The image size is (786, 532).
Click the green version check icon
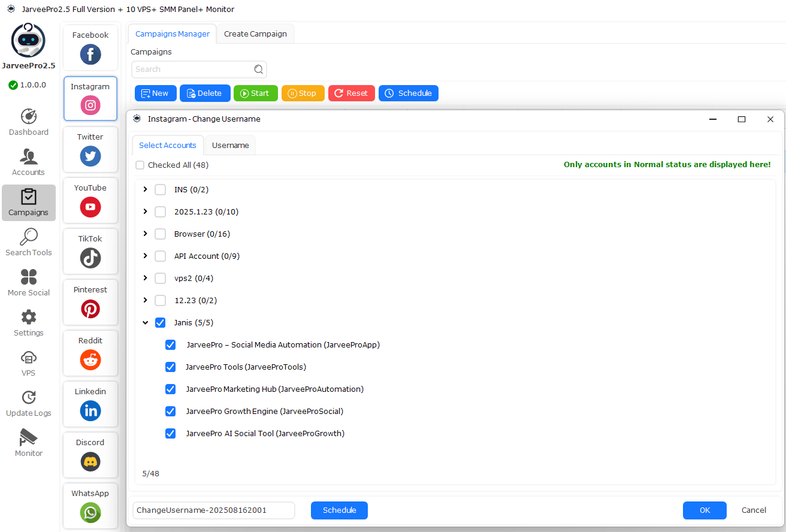pyautogui.click(x=13, y=85)
